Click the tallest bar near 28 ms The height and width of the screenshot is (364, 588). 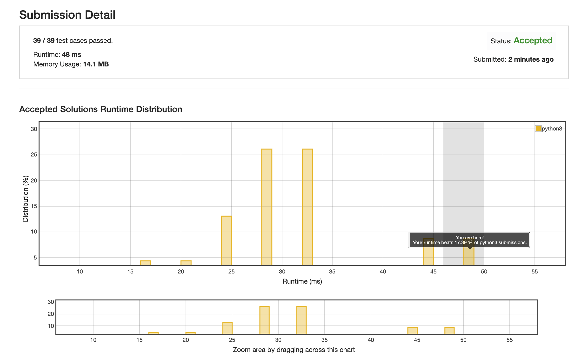click(267, 207)
